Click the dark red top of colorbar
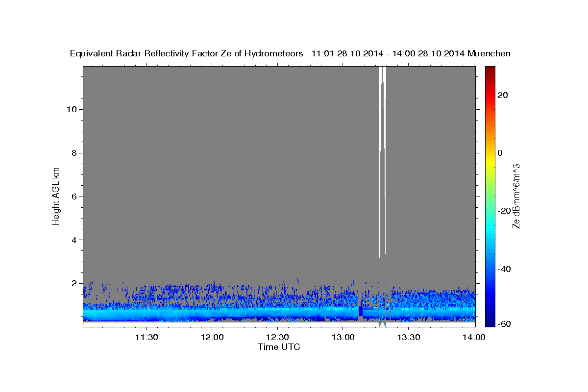The image size is (588, 392). [x=490, y=69]
